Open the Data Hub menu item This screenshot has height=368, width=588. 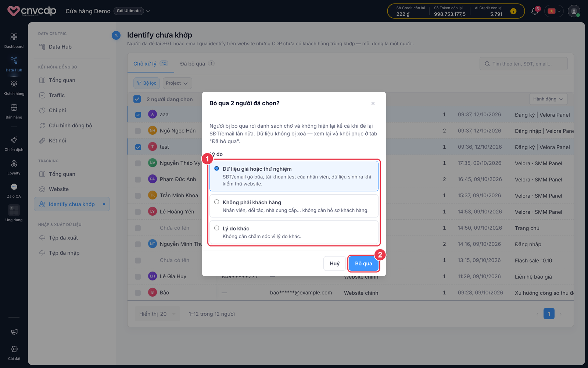(x=60, y=47)
